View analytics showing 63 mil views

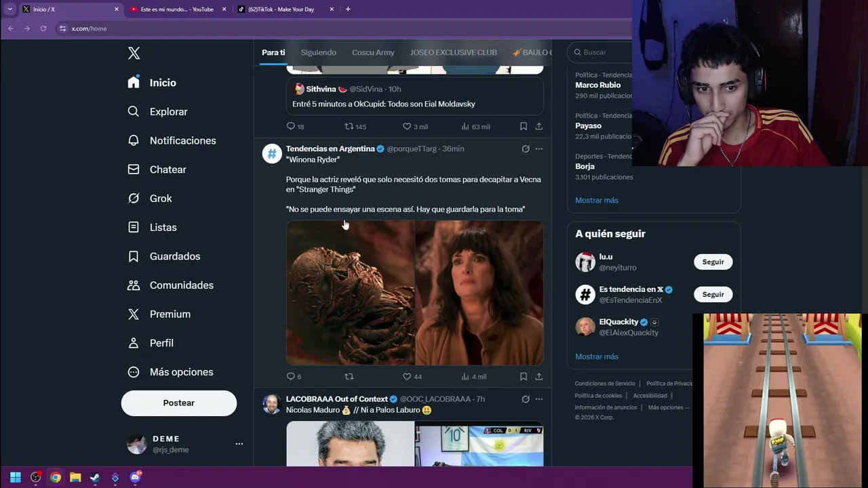pos(475,127)
